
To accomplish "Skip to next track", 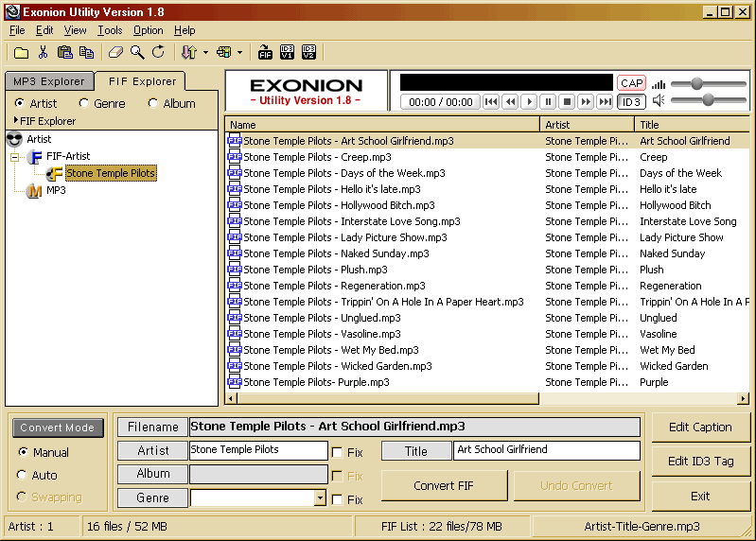I will click(x=605, y=101).
